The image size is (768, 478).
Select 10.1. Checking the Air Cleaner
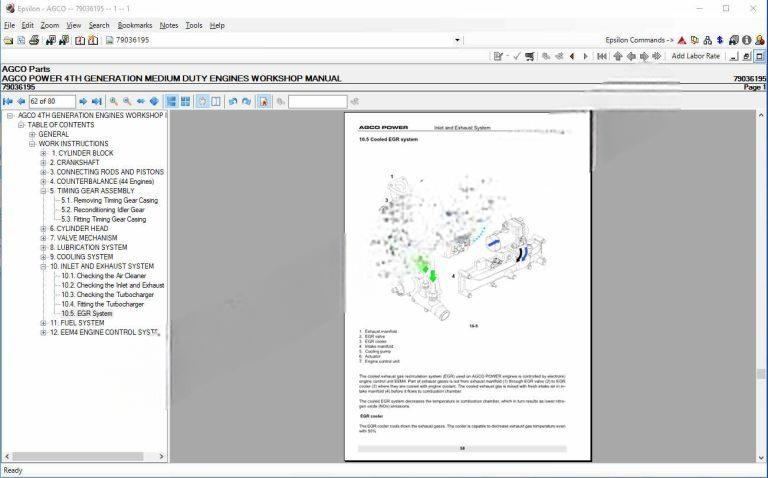103,276
